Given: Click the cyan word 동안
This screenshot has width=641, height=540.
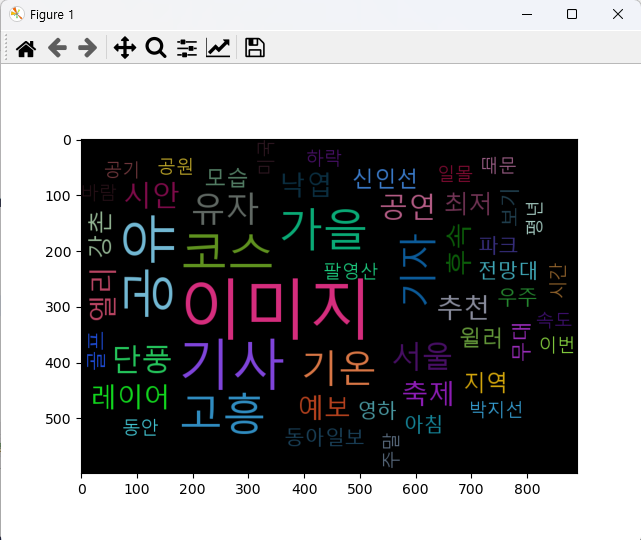Looking at the screenshot, I should 140,427.
